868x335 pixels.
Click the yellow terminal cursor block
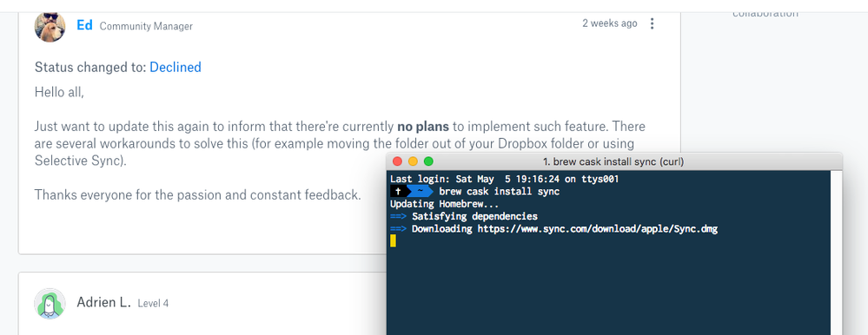(x=393, y=241)
